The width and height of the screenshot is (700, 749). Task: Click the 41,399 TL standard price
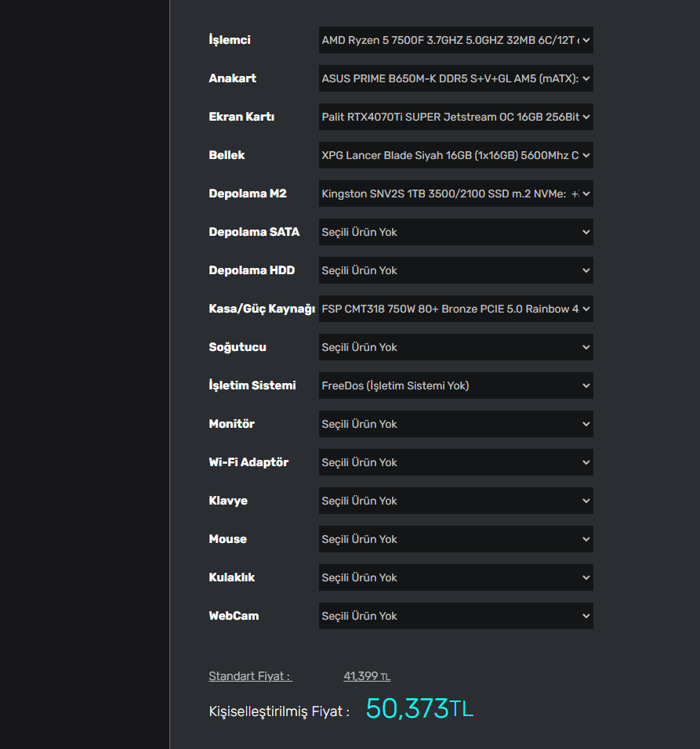367,676
